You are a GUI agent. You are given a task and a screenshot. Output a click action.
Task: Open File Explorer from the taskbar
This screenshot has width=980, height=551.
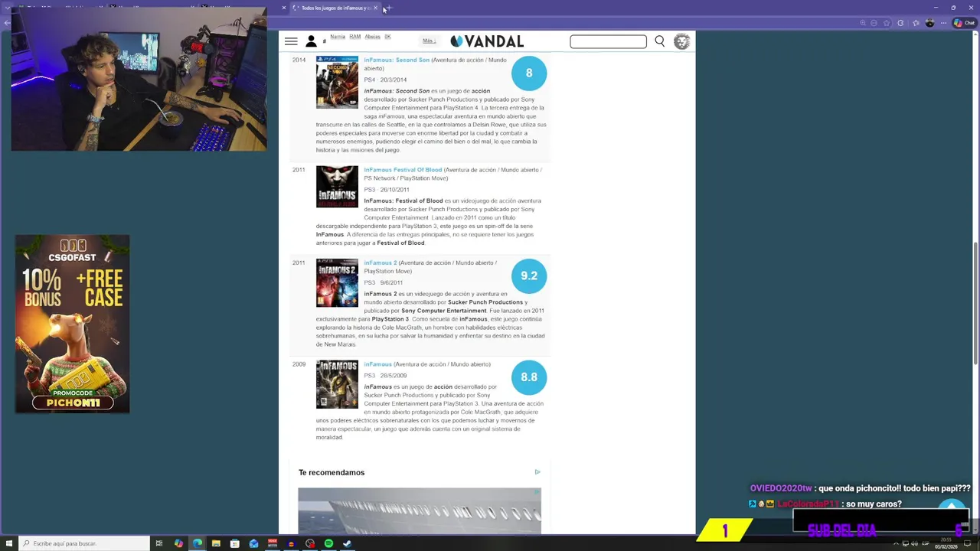pos(216,543)
